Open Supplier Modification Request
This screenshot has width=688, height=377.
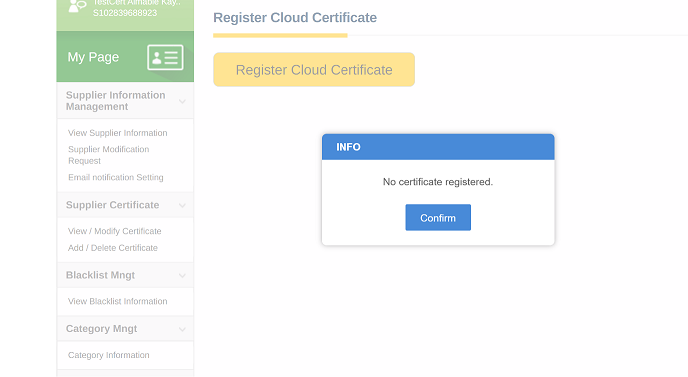[109, 155]
